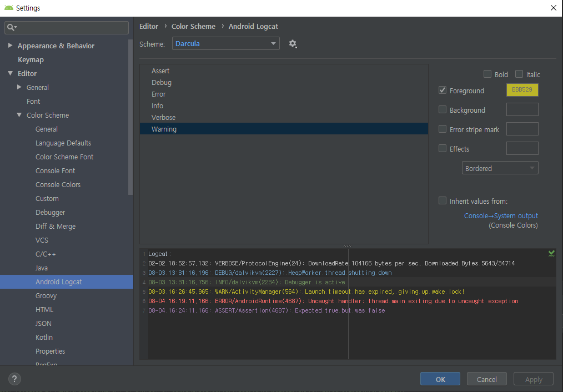Viewport: 563px width, 392px height.
Task: Click the settings tree scrollbar
Action: [130, 117]
